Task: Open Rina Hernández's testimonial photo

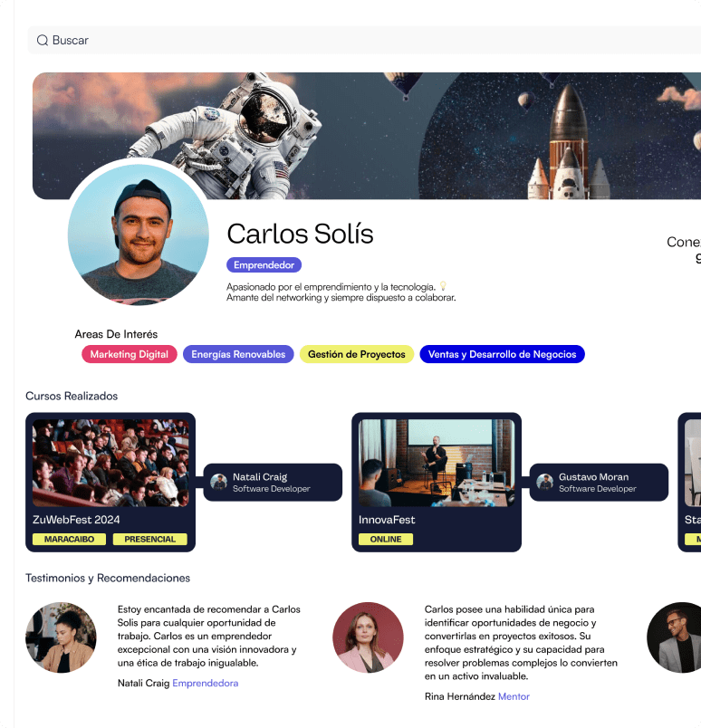Action: [x=368, y=637]
